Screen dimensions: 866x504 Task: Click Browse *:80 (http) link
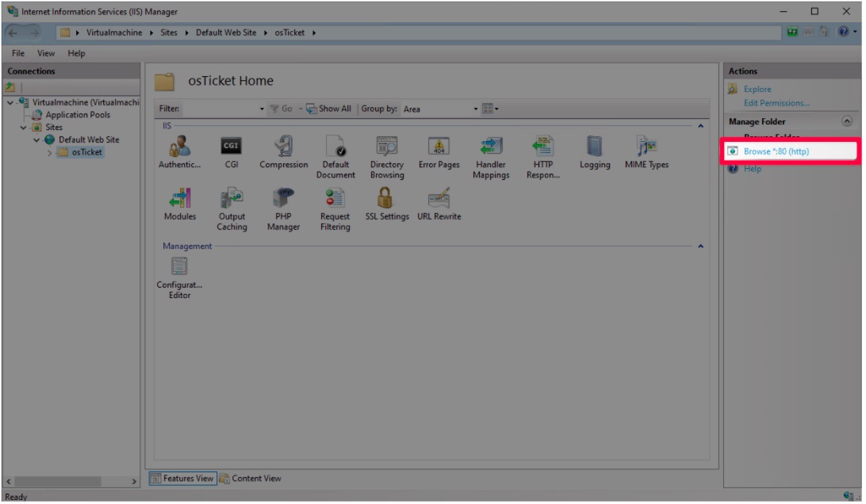(776, 151)
